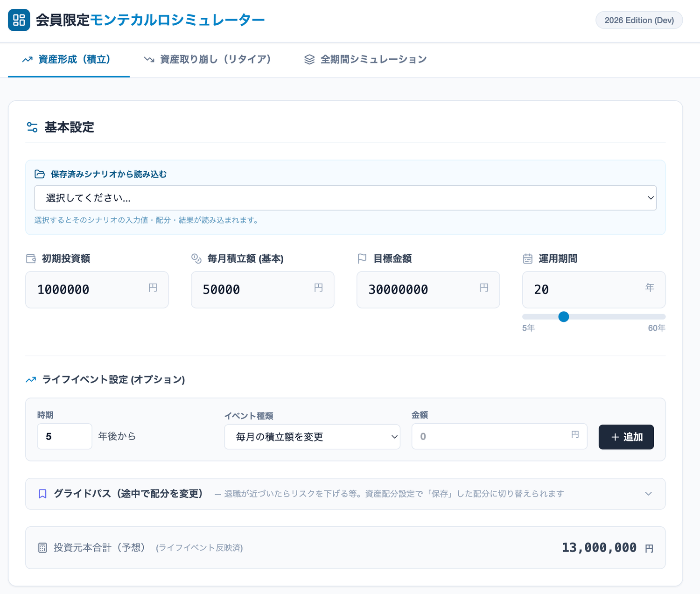Viewport: 700px width, 594px height.
Task: Click the 追加 button
Action: (x=626, y=437)
